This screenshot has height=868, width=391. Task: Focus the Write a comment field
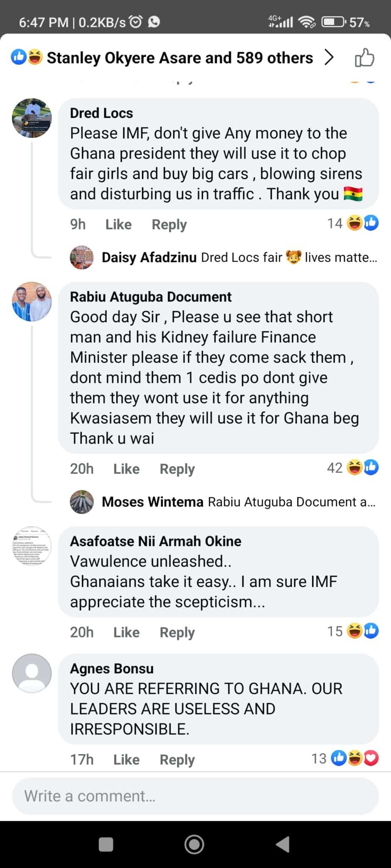[195, 796]
